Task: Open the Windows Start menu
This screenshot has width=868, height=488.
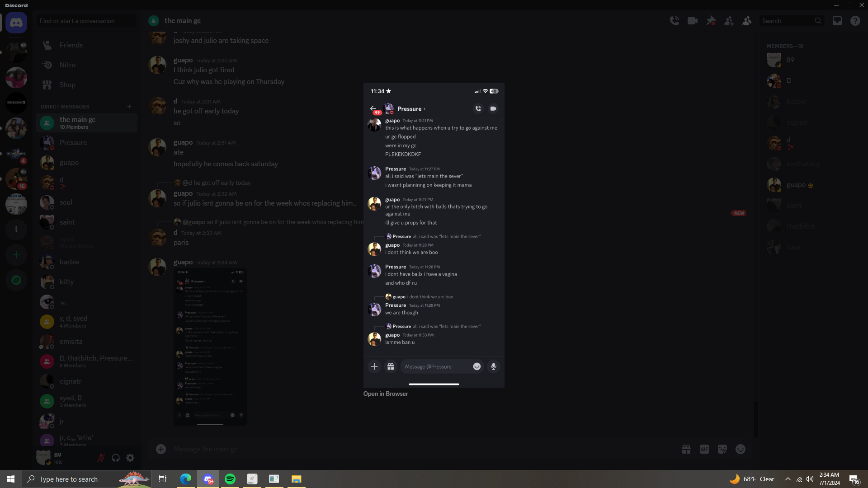Action: tap(11, 479)
